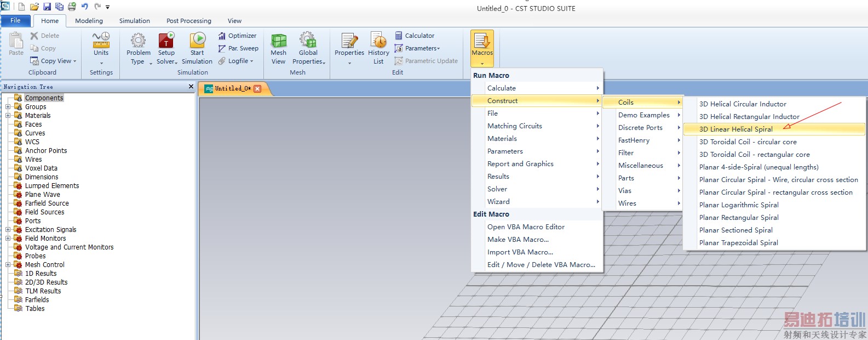This screenshot has height=340, width=868.
Task: Click the Redo icon in quick access toolbar
Action: 97,7
